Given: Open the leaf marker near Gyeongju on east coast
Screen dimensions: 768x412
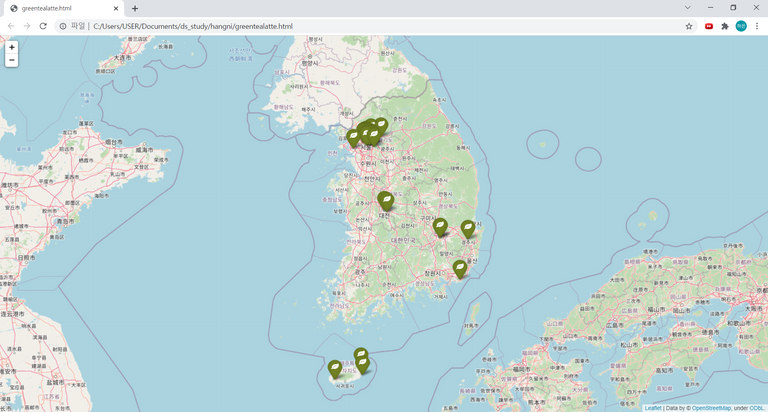Looking at the screenshot, I should [x=468, y=229].
